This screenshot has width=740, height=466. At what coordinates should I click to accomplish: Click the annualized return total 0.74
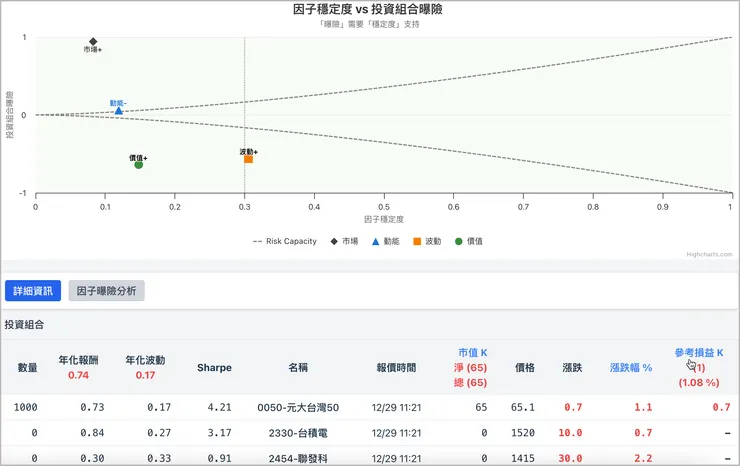point(78,375)
